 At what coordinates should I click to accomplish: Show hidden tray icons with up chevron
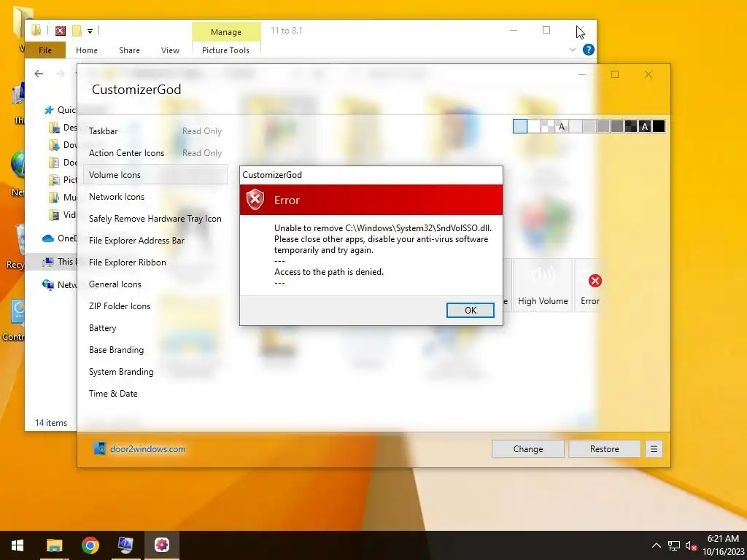click(x=656, y=545)
